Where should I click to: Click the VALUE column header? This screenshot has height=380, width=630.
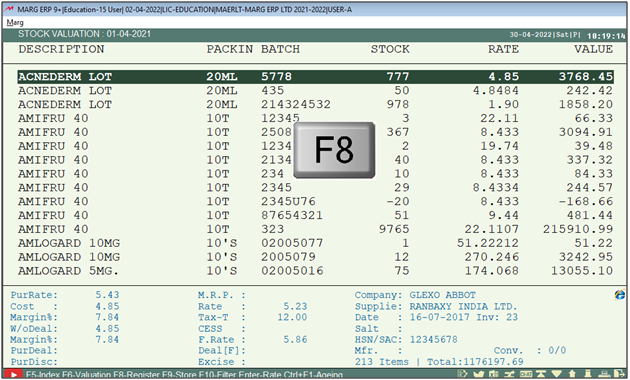[593, 49]
